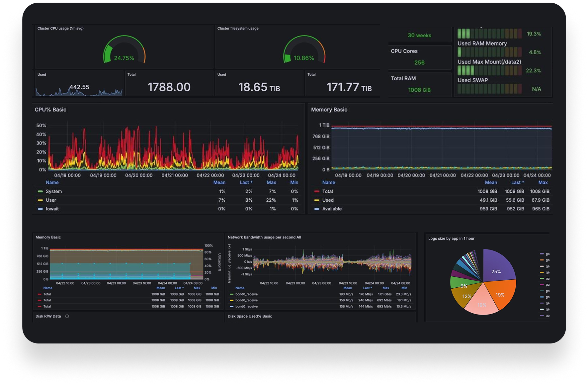
Task: Sort CPU% Basic legend by Name column
Action: tap(52, 182)
